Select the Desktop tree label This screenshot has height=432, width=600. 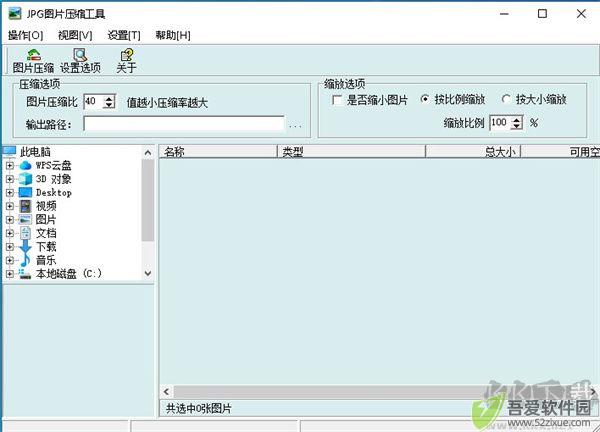[54, 192]
